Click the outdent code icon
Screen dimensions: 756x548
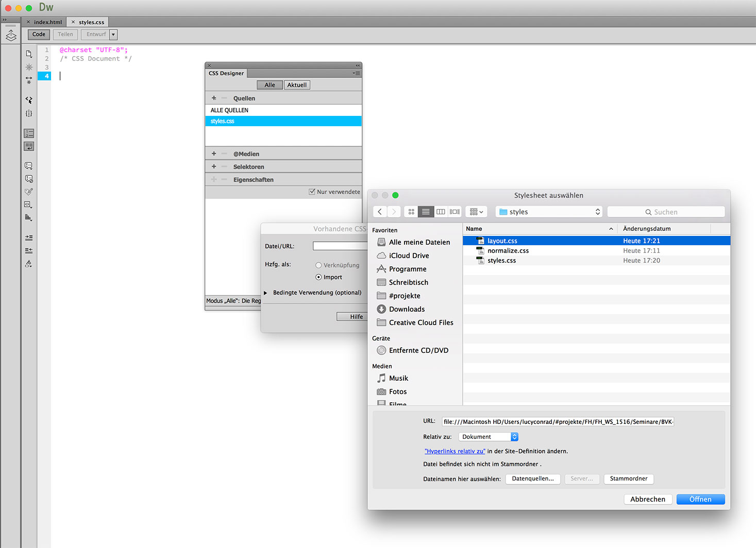29,251
